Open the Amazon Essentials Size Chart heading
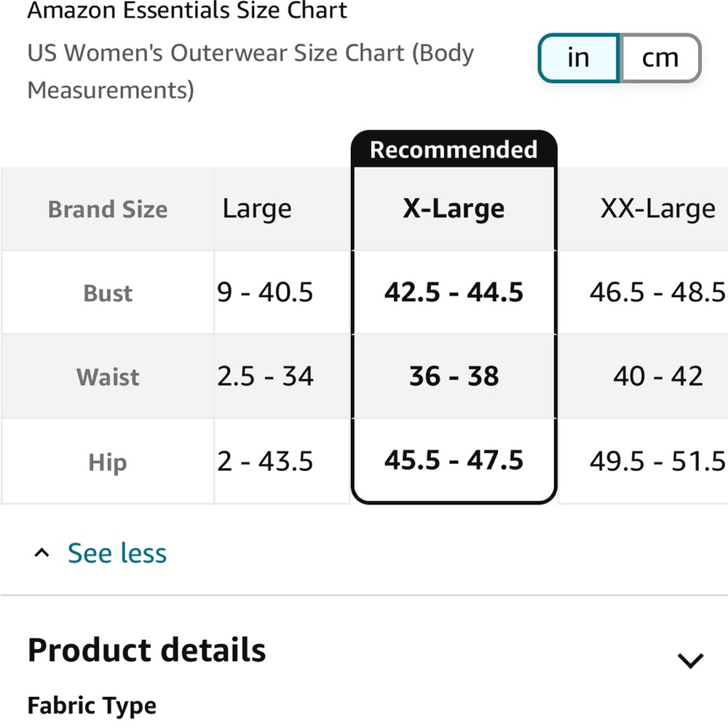 [x=186, y=11]
